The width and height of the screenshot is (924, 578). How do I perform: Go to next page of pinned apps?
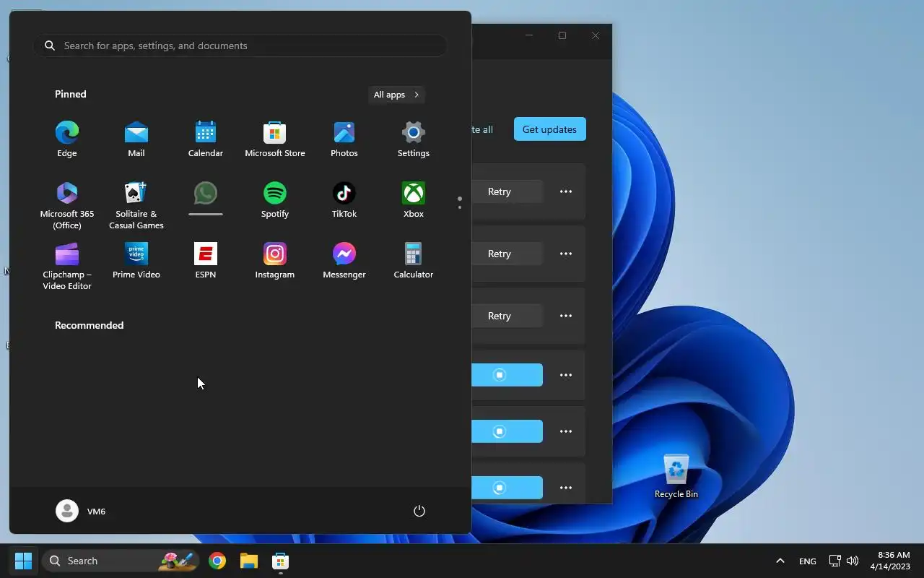pyautogui.click(x=460, y=207)
